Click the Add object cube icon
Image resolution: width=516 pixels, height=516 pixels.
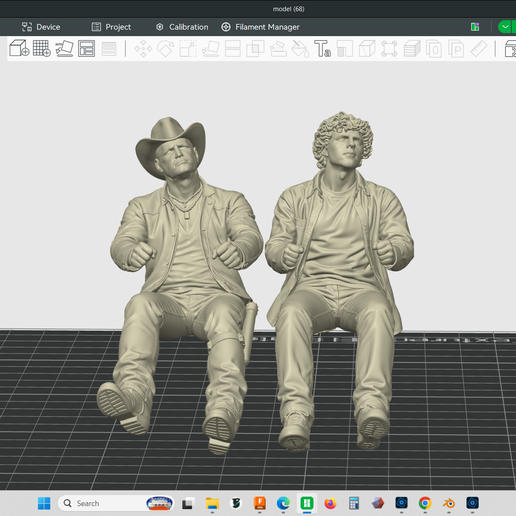click(19, 48)
